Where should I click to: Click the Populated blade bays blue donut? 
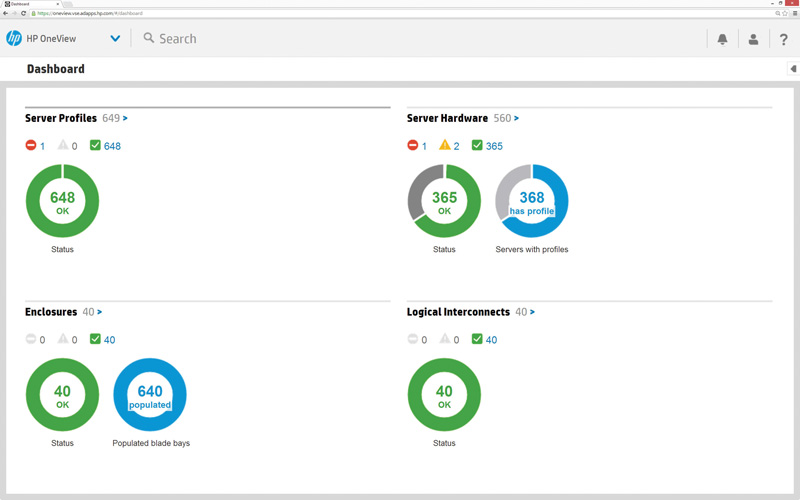(150, 395)
